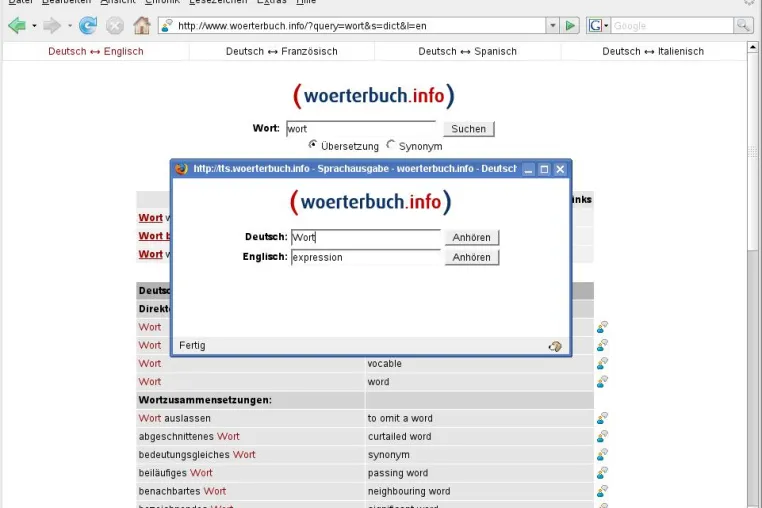Click the main woerterbuch.info logo
Screen dimensions: 762x508
point(374,96)
